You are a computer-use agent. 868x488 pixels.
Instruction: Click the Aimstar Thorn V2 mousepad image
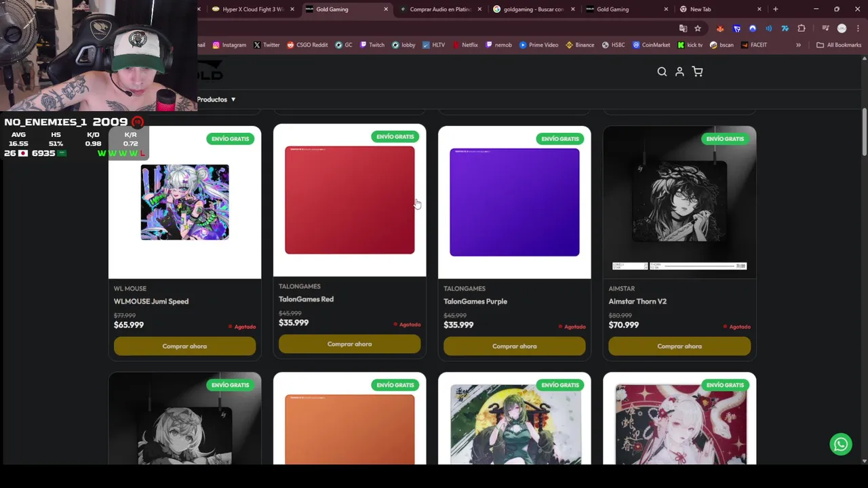(x=679, y=202)
